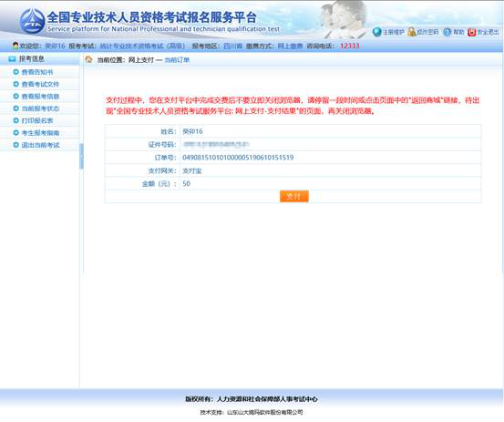Click the 四川省 region link
504x422 pixels.
[232, 46]
